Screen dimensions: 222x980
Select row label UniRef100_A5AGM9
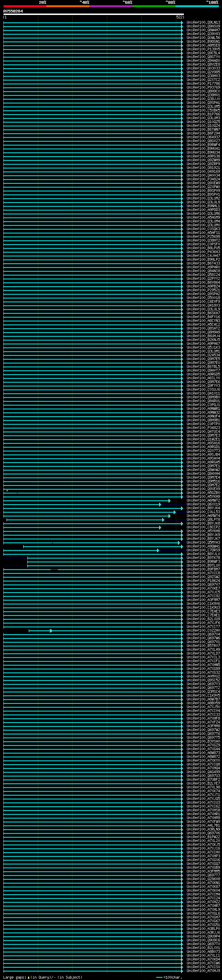click(x=203, y=218)
